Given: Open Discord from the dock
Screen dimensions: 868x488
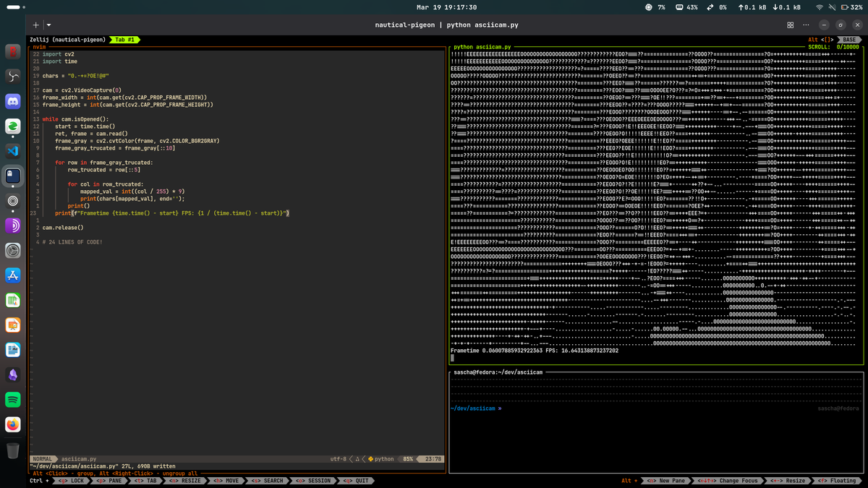Looking at the screenshot, I should (x=13, y=101).
